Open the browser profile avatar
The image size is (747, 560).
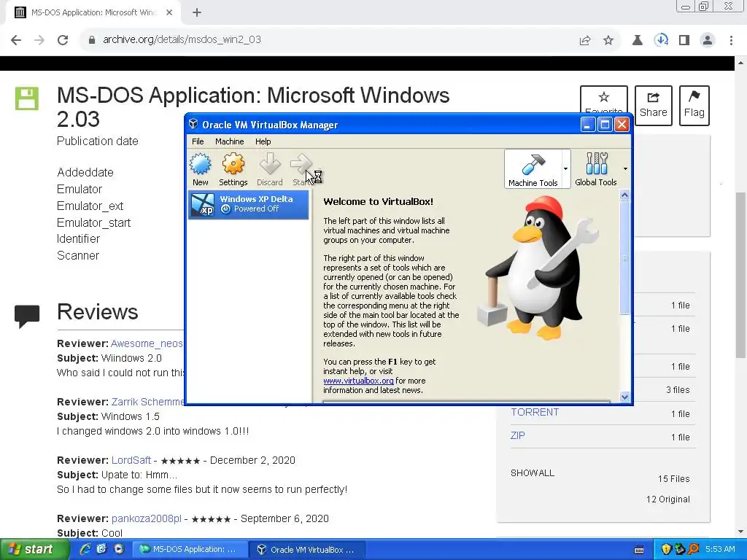click(708, 41)
